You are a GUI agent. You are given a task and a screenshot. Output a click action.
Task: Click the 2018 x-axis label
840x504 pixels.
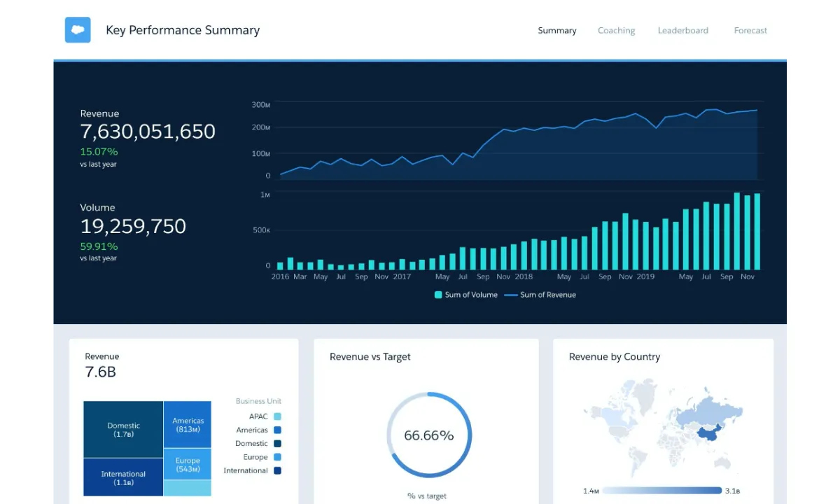click(524, 276)
